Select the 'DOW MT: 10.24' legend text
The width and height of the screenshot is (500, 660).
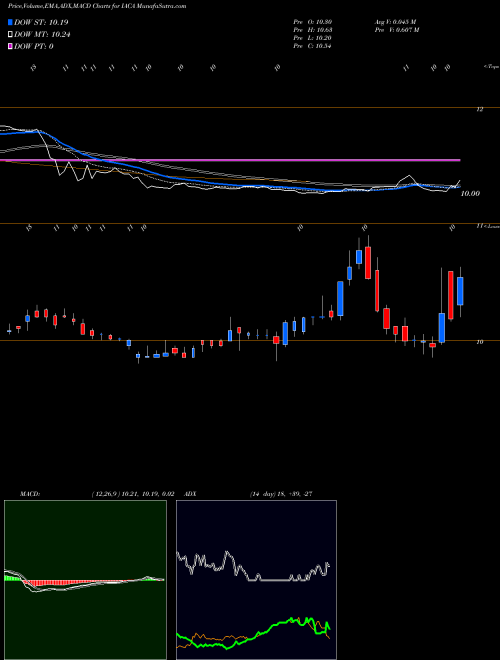[42, 35]
